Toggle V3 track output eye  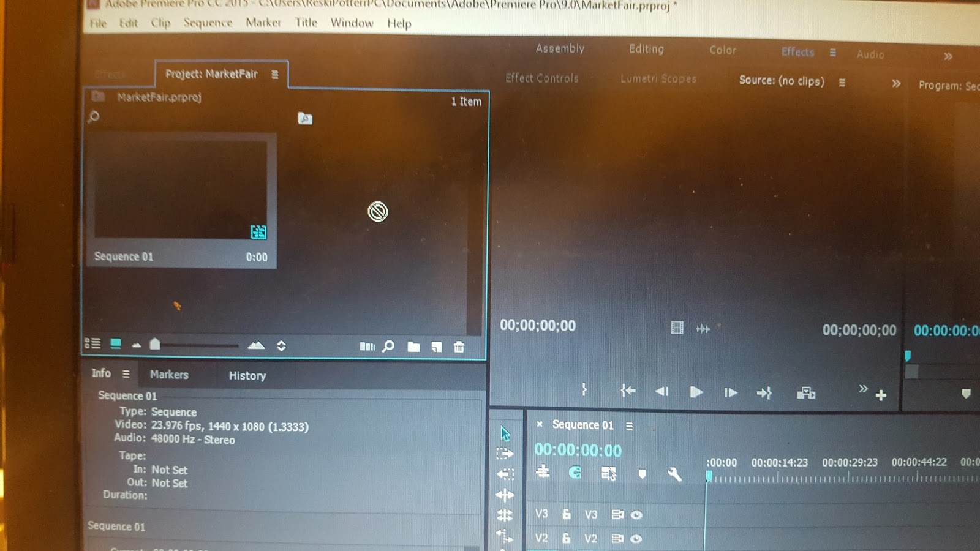pos(637,515)
